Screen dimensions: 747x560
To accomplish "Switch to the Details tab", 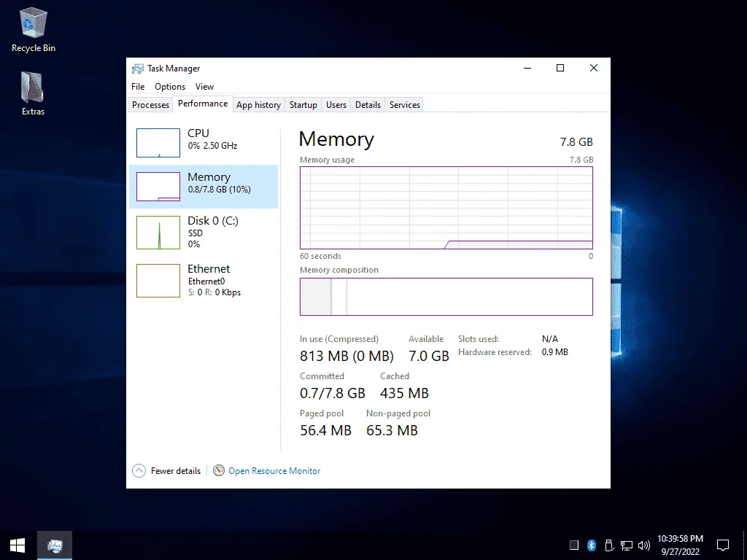I will 368,105.
